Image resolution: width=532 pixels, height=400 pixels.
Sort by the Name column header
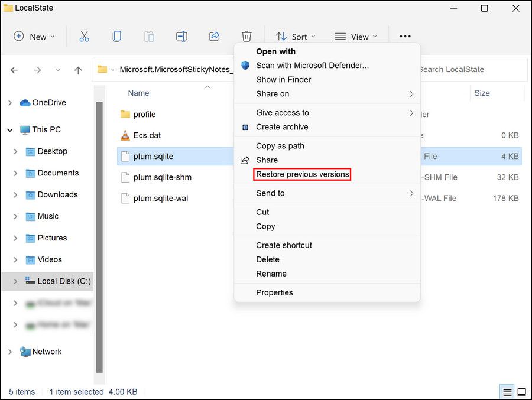138,93
